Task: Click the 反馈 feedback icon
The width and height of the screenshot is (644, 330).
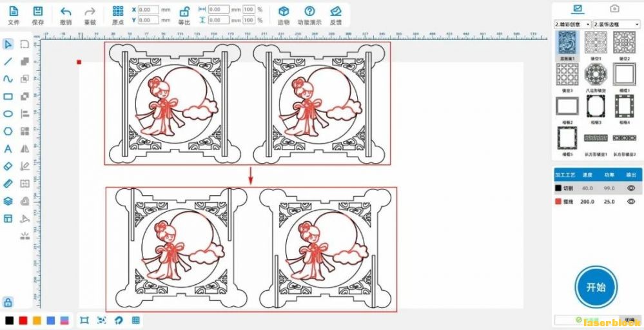Action: point(336,12)
